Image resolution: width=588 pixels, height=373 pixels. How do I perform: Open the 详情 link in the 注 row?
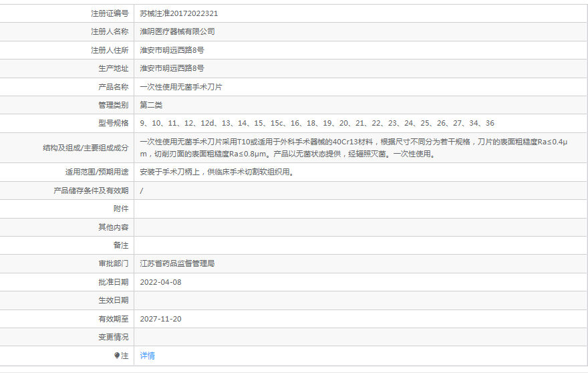pyautogui.click(x=148, y=356)
